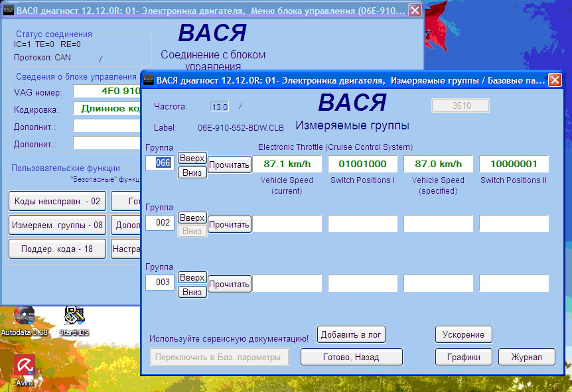
Task: Open the Журнал button
Action: [526, 357]
